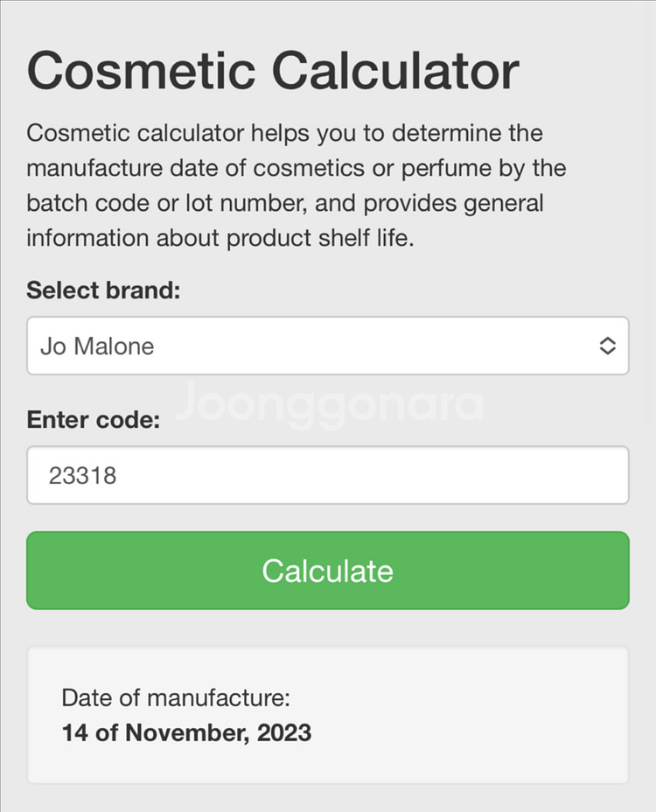The height and width of the screenshot is (812, 656).
Task: Click the "Enter code:" label
Action: click(x=94, y=419)
